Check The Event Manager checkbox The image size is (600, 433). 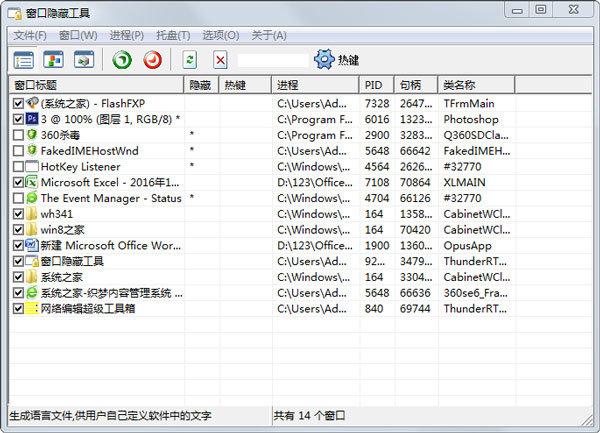(18, 198)
